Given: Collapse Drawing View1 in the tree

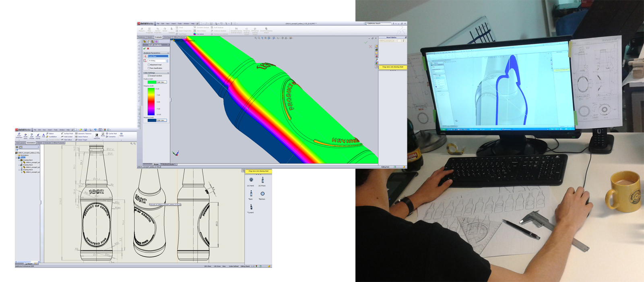Looking at the screenshot, I should [19, 160].
